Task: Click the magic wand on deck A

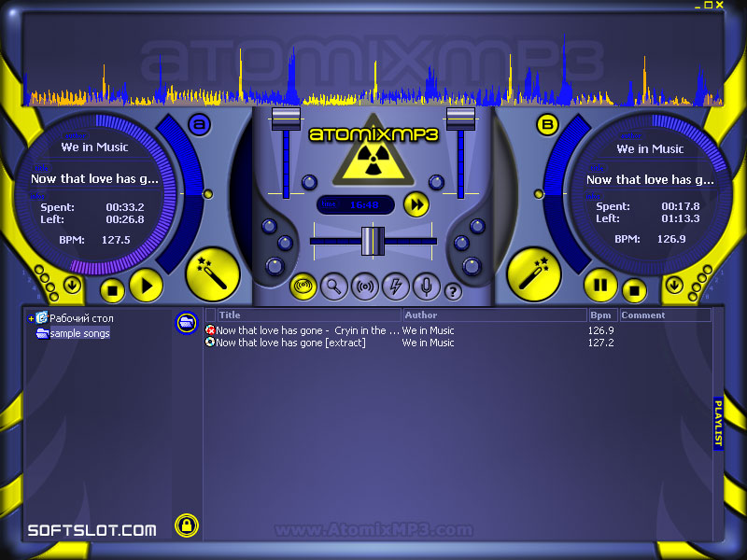Action: coord(212,273)
